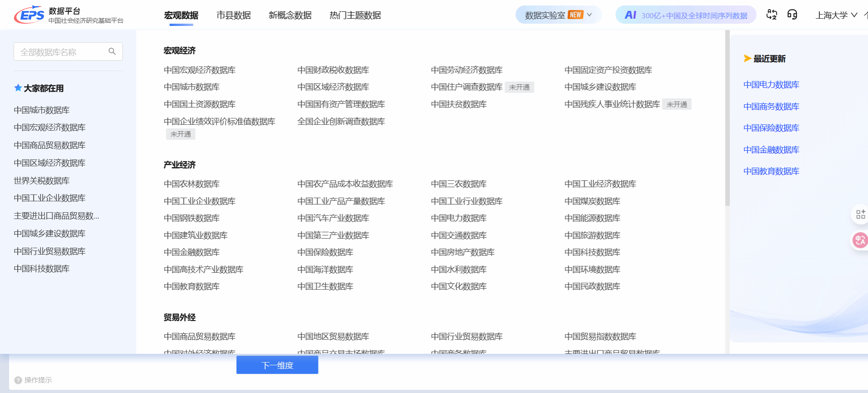Click the AI time series data banner
The height and width of the screenshot is (393, 868).
coord(686,15)
